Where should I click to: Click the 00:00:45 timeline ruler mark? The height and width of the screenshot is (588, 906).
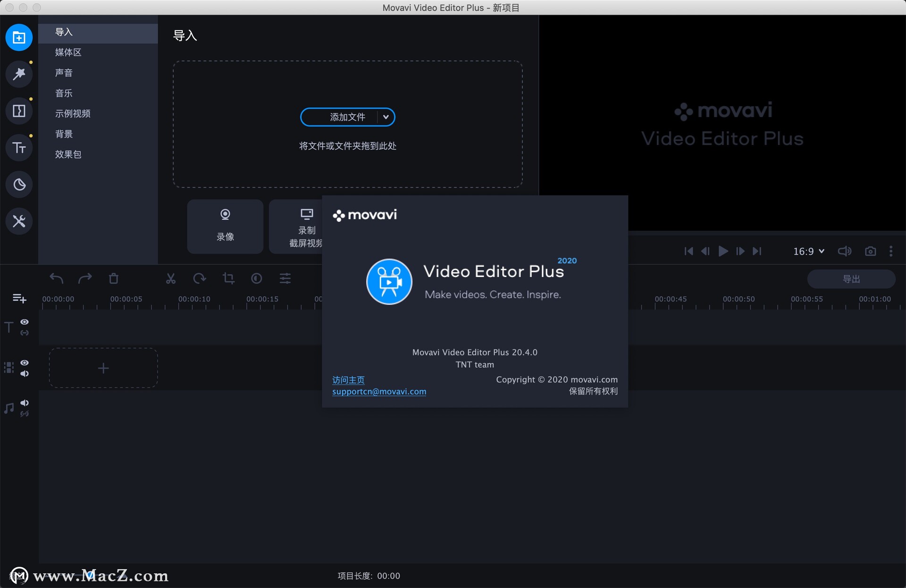(671, 299)
